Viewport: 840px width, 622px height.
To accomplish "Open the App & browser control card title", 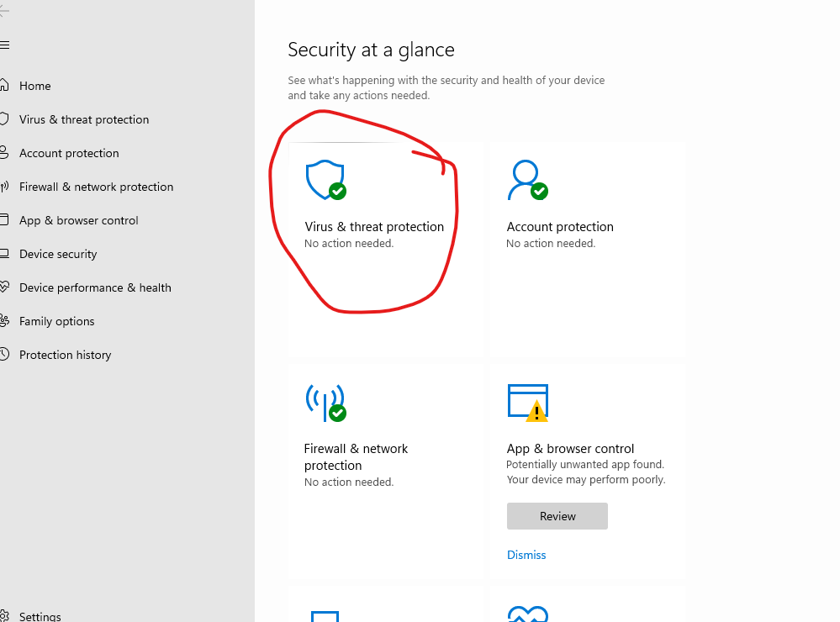I will pos(570,449).
